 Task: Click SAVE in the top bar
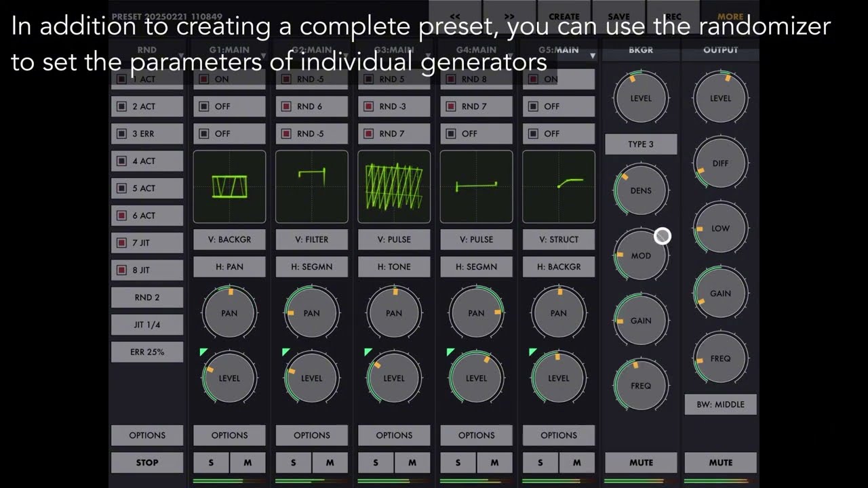click(618, 16)
